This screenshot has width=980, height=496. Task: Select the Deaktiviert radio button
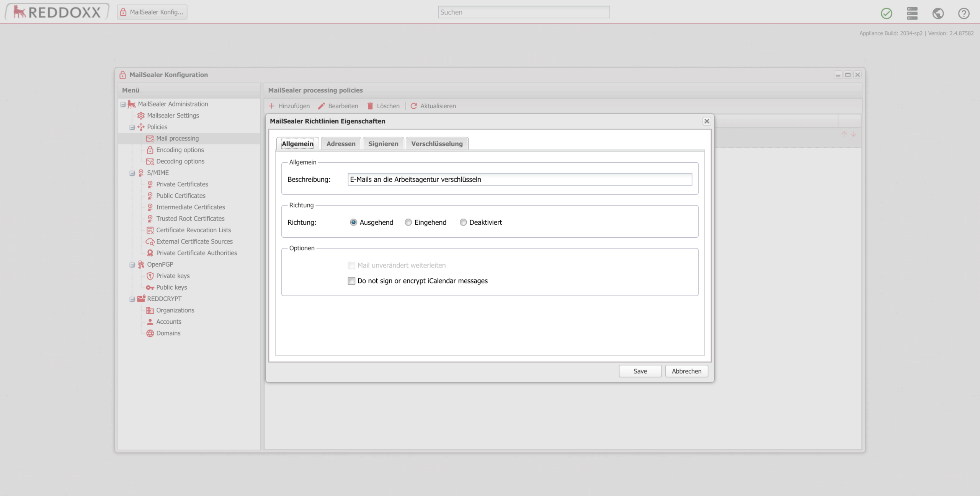[x=463, y=222]
